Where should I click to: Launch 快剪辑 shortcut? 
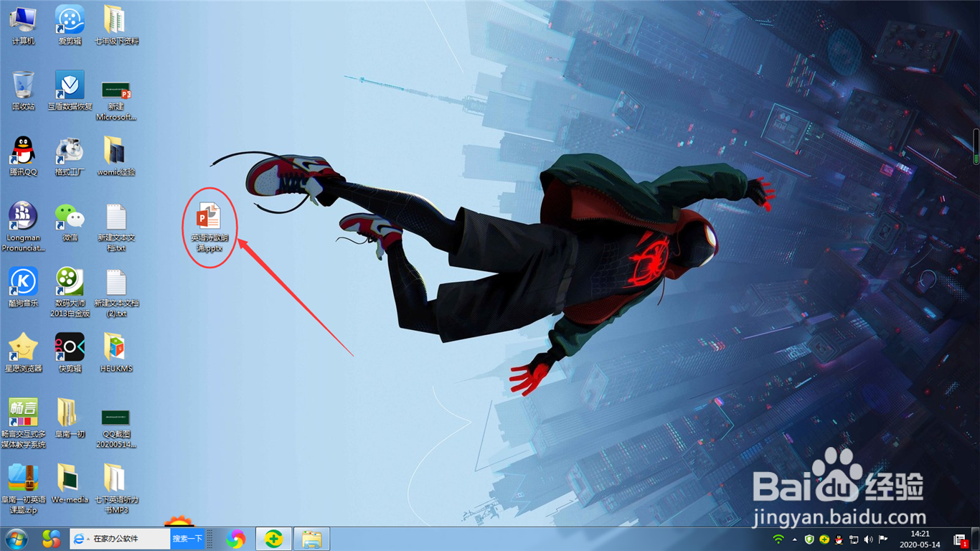coord(70,352)
